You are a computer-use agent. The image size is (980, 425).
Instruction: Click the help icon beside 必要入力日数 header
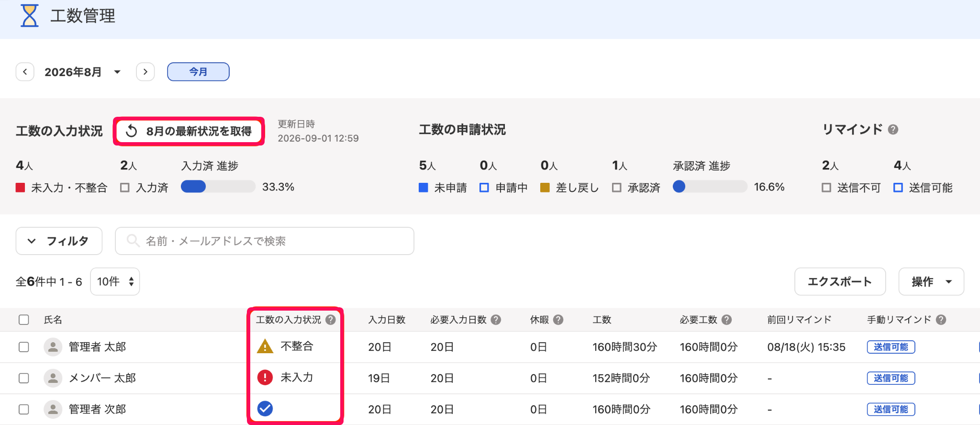pyautogui.click(x=496, y=320)
